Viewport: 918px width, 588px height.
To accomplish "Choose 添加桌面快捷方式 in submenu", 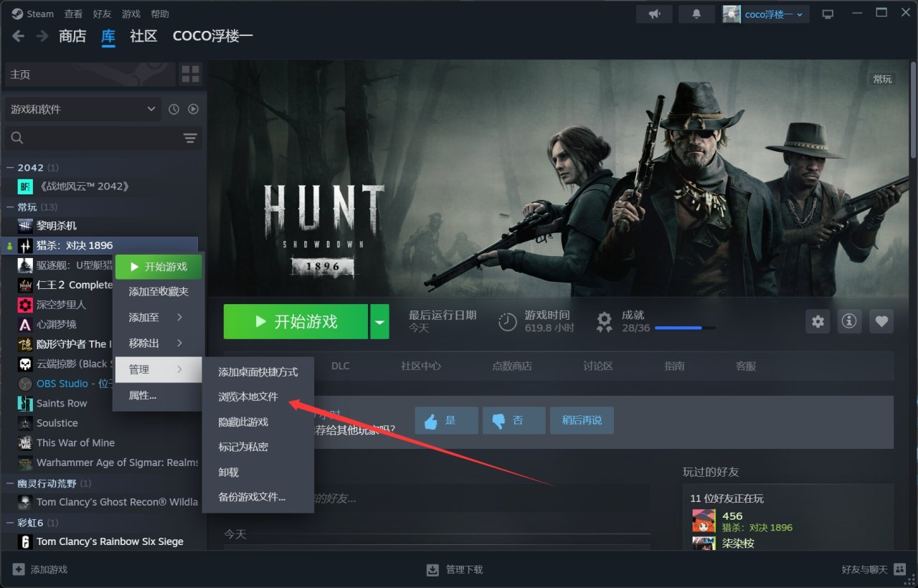I will coord(258,372).
